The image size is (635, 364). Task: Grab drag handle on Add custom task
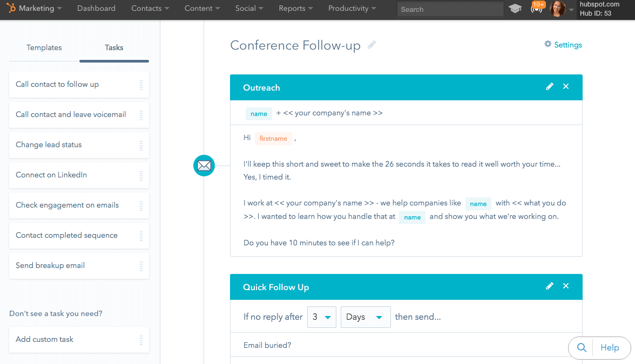pos(141,340)
